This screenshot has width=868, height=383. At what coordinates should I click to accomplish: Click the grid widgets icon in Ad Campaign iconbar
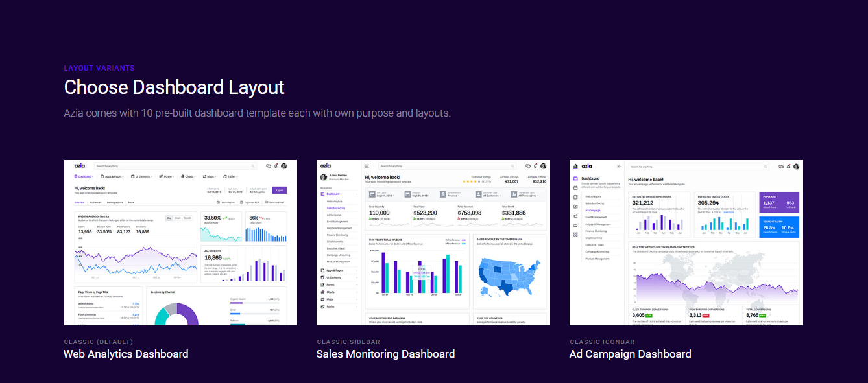pyautogui.click(x=575, y=234)
